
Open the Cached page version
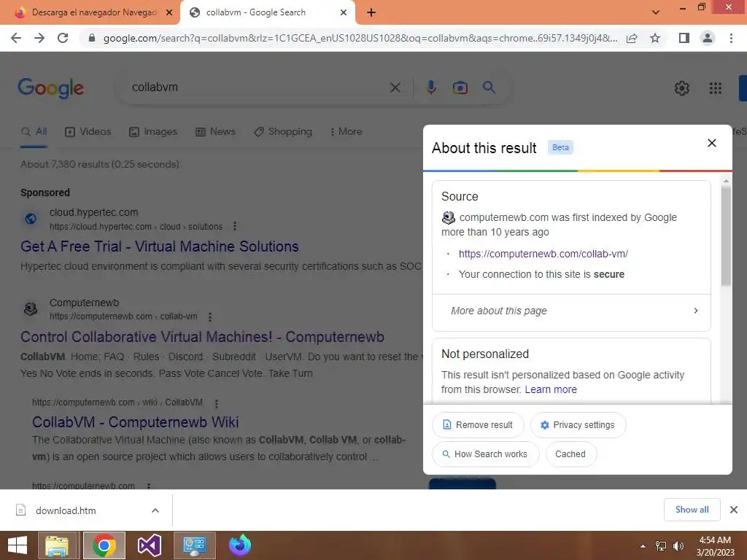[x=570, y=454]
